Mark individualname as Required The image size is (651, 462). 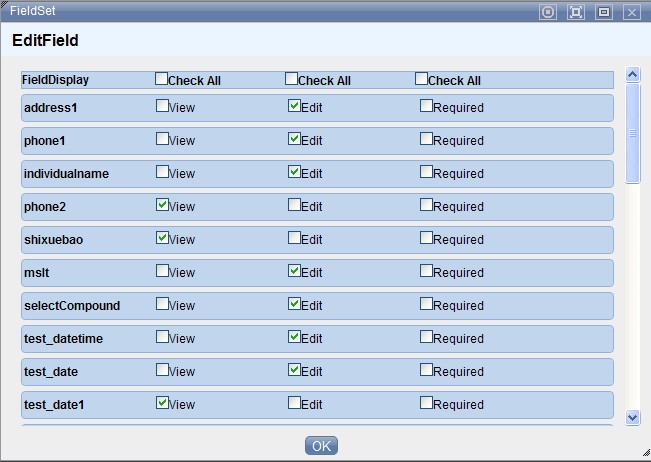pyautogui.click(x=427, y=172)
